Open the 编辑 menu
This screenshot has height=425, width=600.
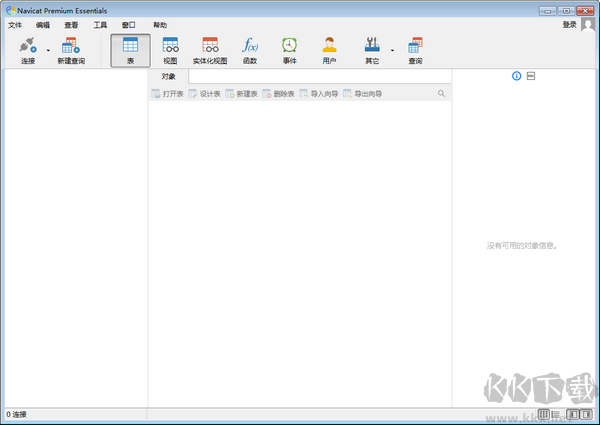43,25
